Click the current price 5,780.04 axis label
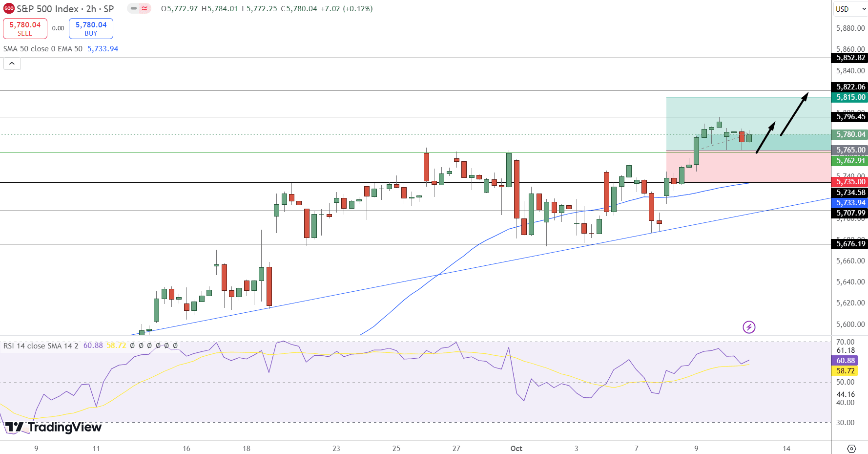This screenshot has height=454, width=868. coord(849,134)
